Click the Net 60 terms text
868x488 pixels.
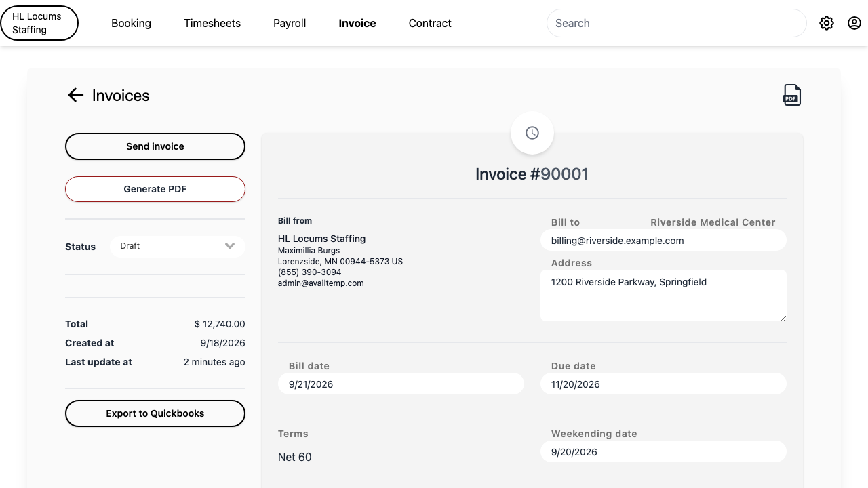[x=295, y=457]
